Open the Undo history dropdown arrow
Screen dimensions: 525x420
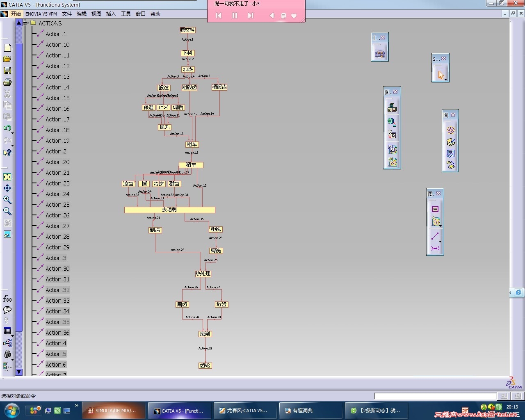pyautogui.click(x=12, y=133)
